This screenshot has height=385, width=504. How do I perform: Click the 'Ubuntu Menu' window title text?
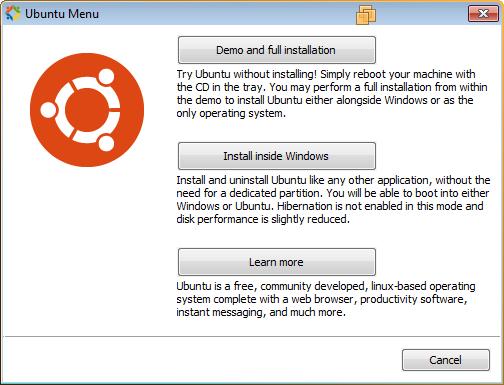click(x=62, y=14)
